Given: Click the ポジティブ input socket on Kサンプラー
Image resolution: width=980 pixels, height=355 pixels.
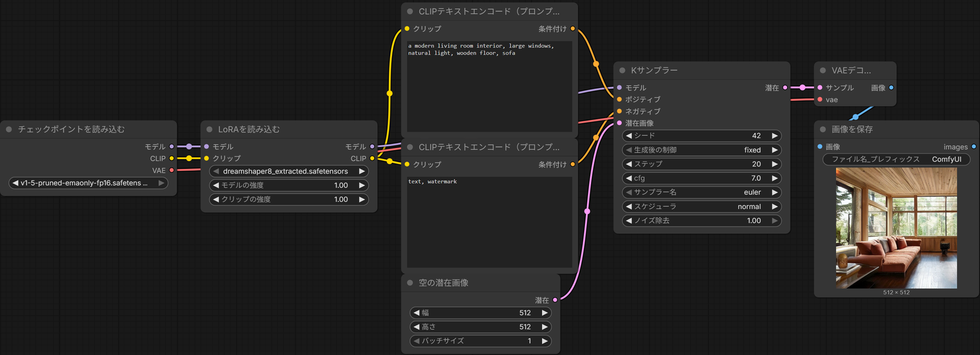Looking at the screenshot, I should tap(619, 99).
